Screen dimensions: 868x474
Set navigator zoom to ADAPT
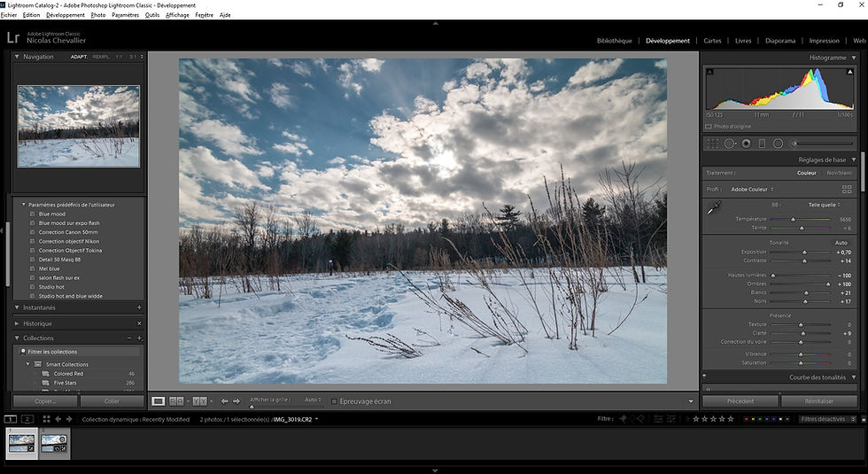(79, 57)
